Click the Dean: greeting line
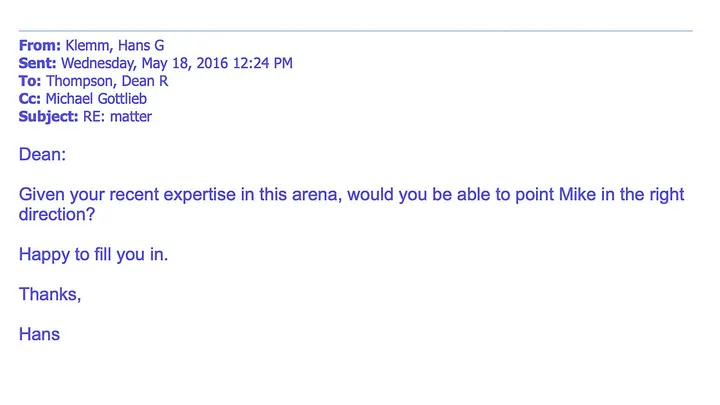720x405 pixels. coord(41,154)
